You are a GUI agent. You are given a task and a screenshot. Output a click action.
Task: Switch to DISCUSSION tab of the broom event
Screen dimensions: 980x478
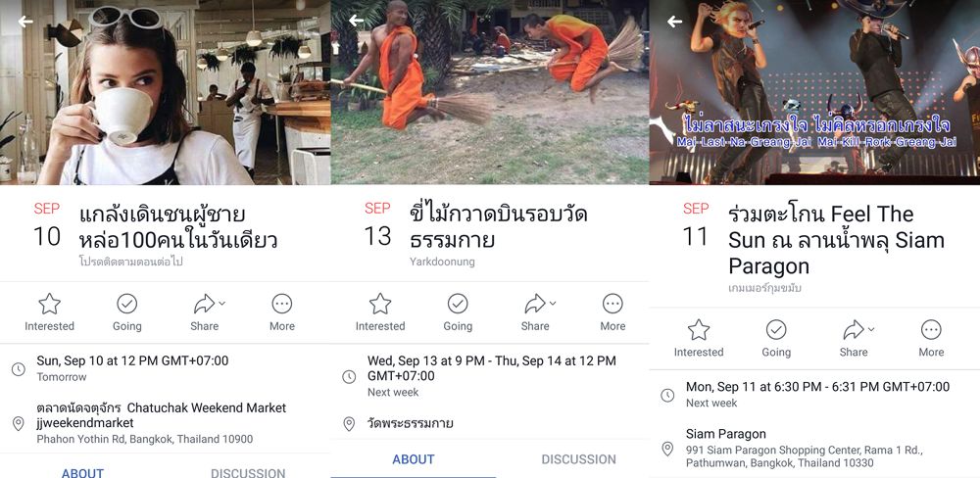(x=578, y=459)
